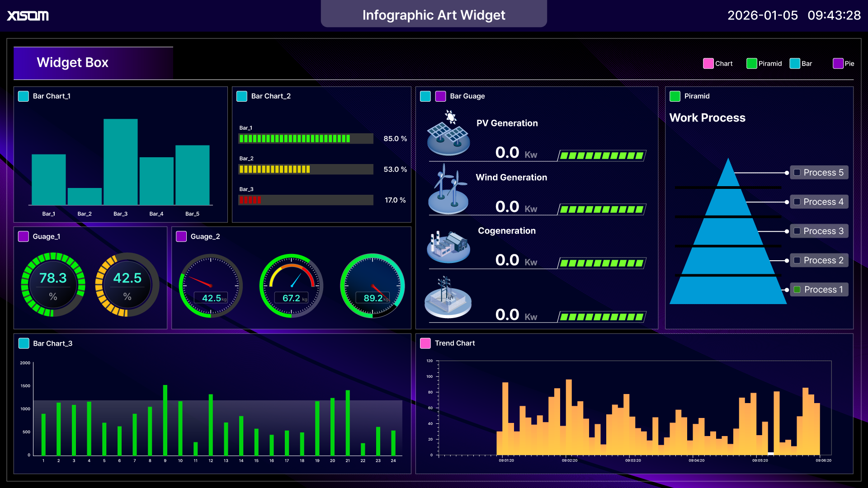Select the pink icon beside Trend Chart title
Image resolution: width=868 pixels, height=488 pixels.
[x=425, y=343]
